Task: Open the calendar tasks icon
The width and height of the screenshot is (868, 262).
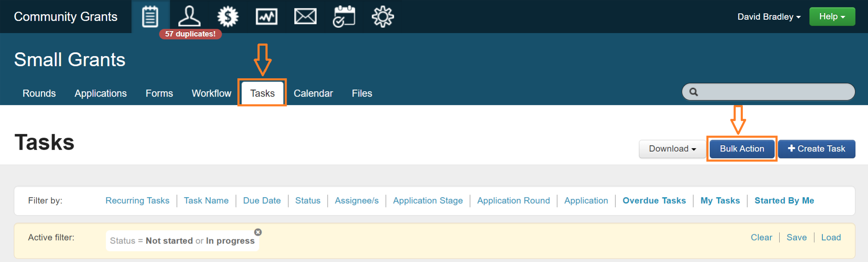Action: pos(344,17)
